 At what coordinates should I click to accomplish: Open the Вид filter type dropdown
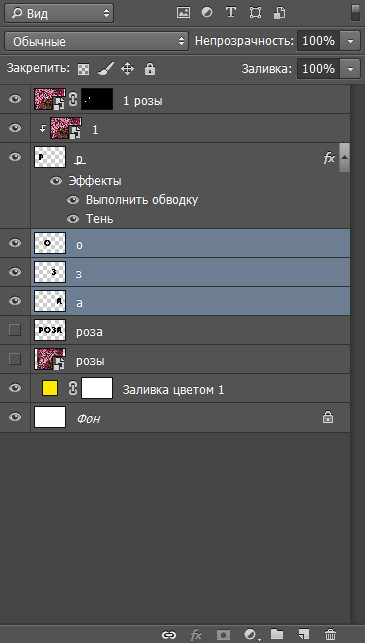pos(59,14)
